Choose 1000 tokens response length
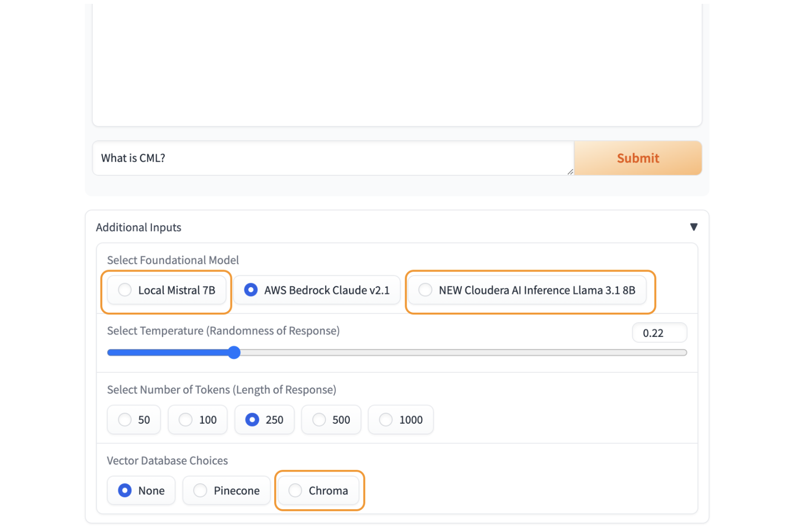 401,420
